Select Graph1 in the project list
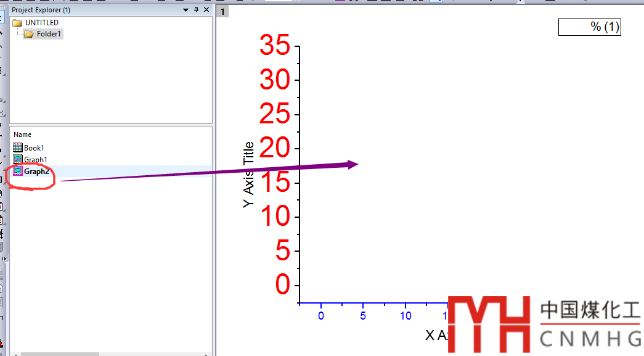644x356 pixels. pos(30,159)
